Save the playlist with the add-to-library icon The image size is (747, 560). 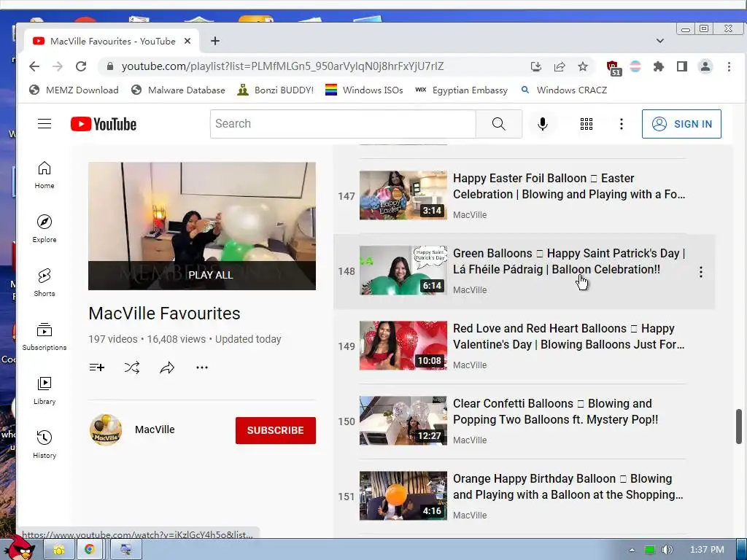[97, 367]
